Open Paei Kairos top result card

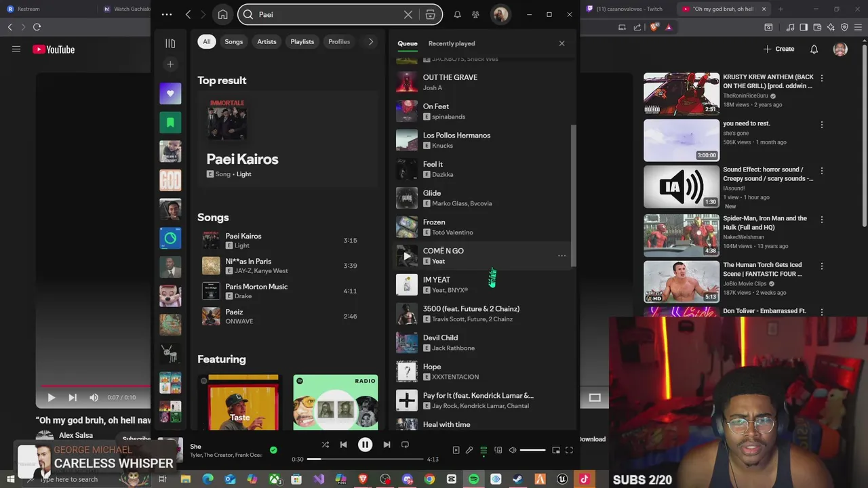pyautogui.click(x=288, y=138)
